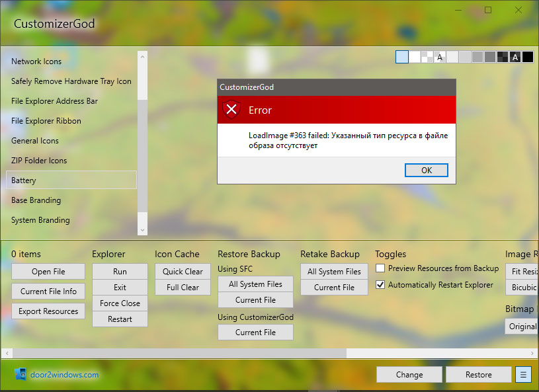539x392 pixels.
Task: Click the Fit Resize button
Action: pyautogui.click(x=522, y=272)
